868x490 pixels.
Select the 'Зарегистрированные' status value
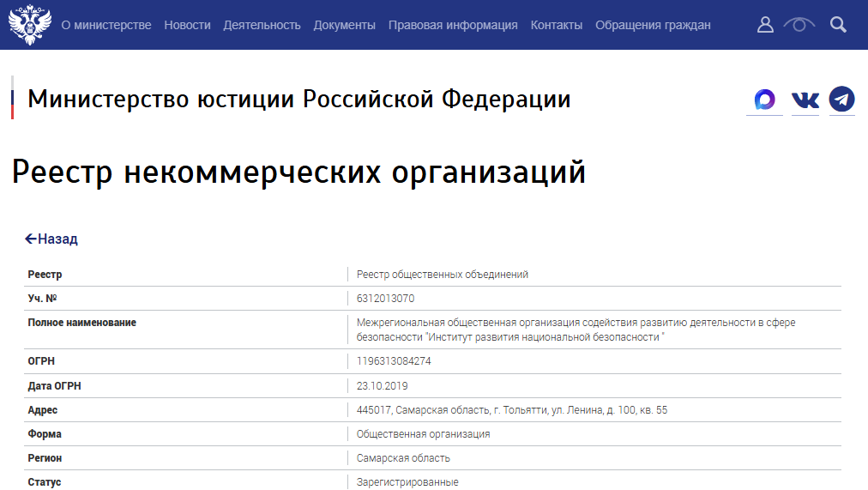407,482
